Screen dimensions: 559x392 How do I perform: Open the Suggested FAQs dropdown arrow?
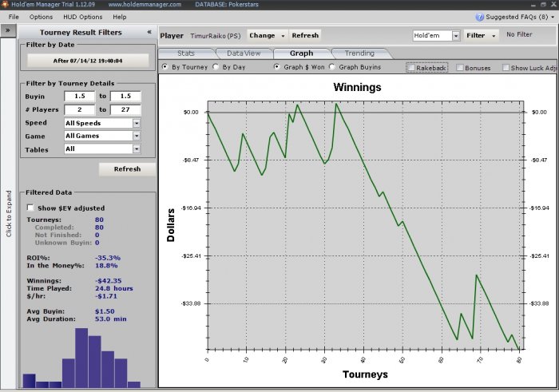(x=553, y=17)
